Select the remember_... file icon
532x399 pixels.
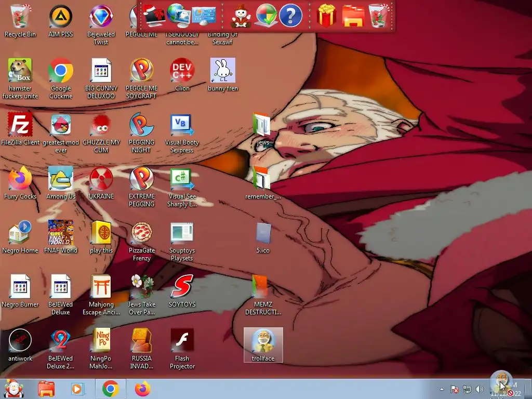tap(263, 183)
